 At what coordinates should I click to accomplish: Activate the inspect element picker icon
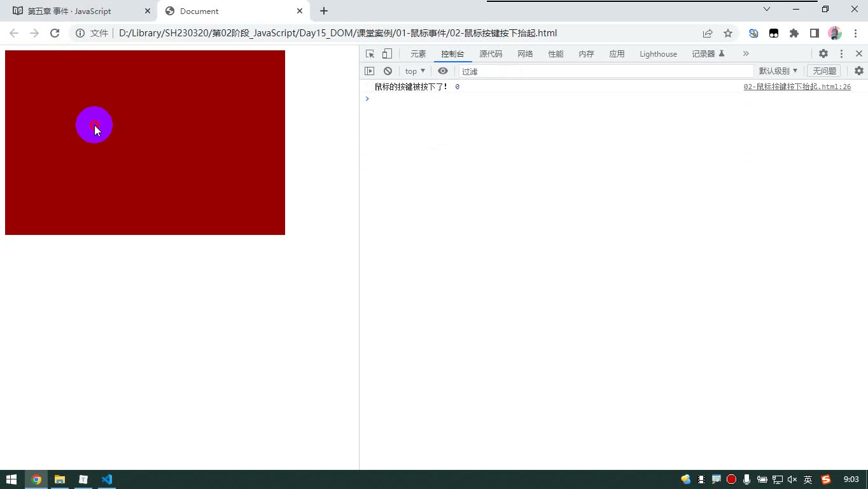point(370,54)
